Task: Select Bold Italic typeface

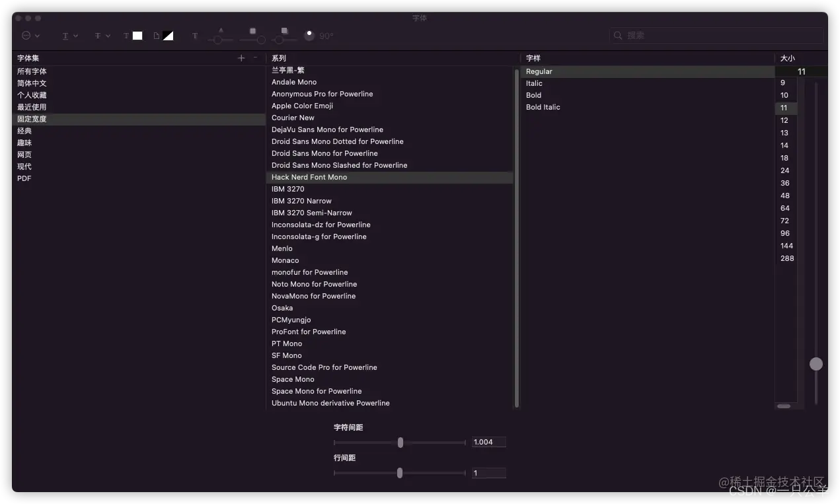Action: 648,107
